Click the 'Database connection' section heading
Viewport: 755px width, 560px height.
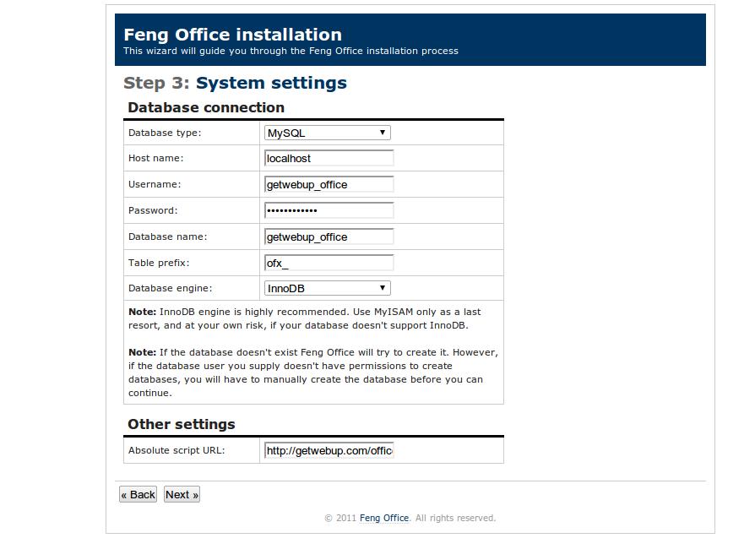206,107
